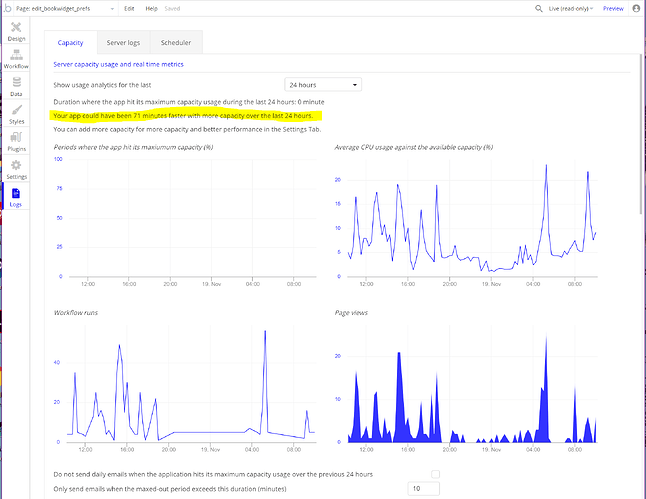Click the search magnifier icon
This screenshot has height=499, width=646.
(x=538, y=8)
